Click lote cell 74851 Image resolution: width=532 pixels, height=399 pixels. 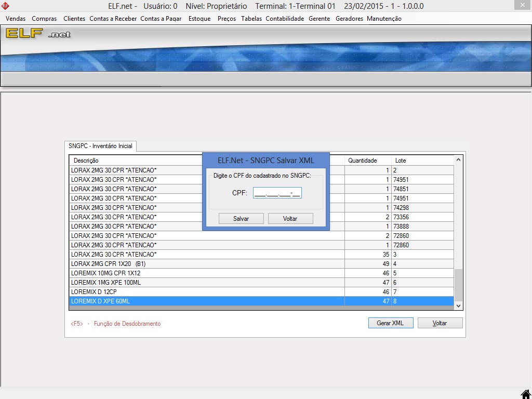point(422,189)
